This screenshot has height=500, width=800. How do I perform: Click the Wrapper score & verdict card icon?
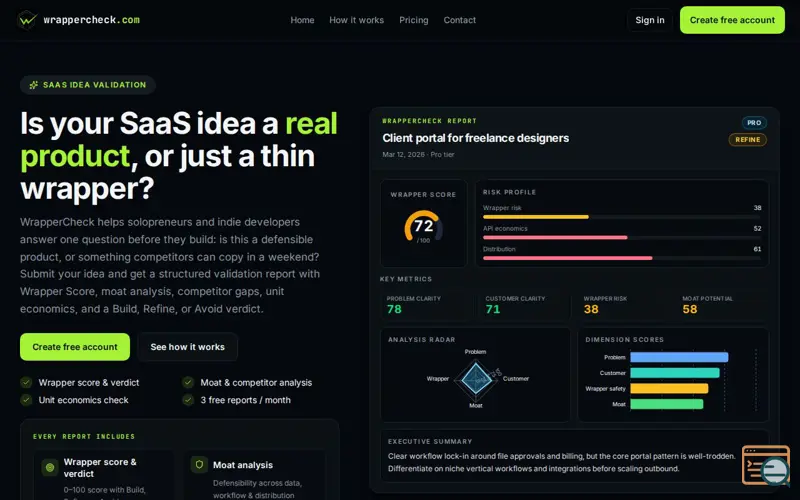pos(50,467)
